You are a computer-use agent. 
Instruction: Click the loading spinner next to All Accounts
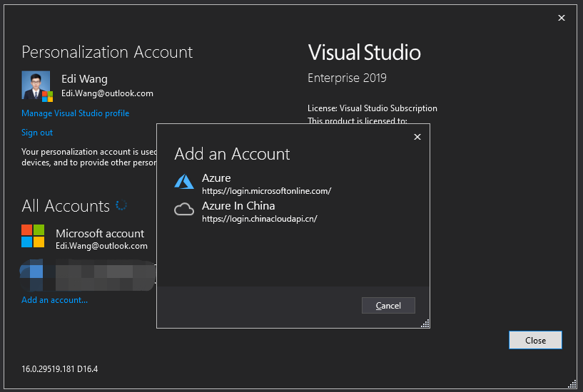[x=121, y=205]
